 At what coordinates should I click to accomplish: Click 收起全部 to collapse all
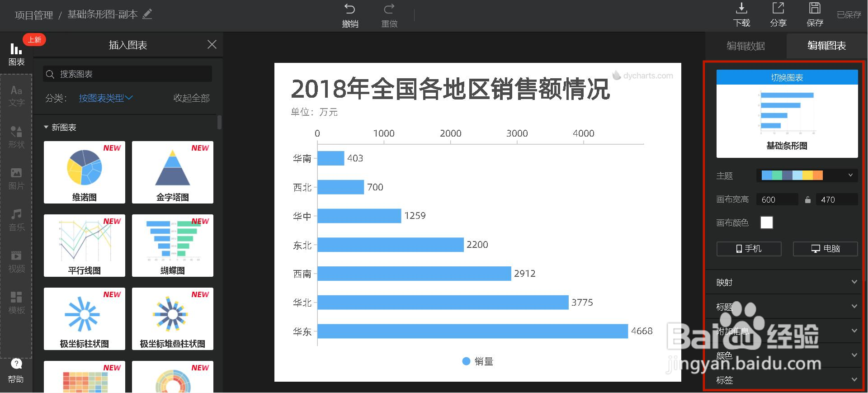tap(192, 98)
